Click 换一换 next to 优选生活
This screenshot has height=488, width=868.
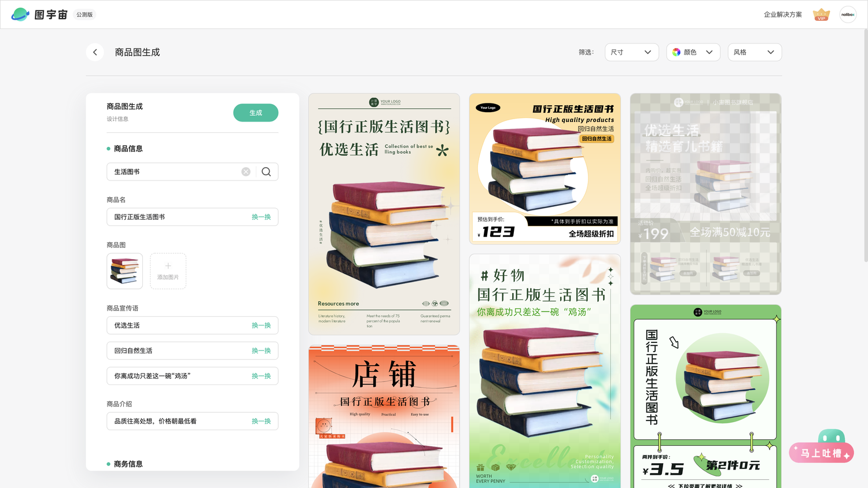(261, 326)
